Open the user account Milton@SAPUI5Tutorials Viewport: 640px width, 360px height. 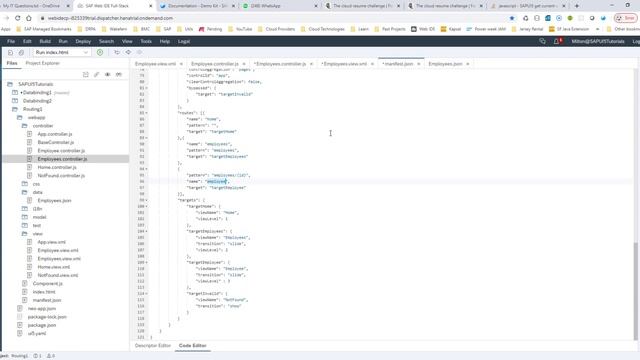pyautogui.click(x=598, y=41)
